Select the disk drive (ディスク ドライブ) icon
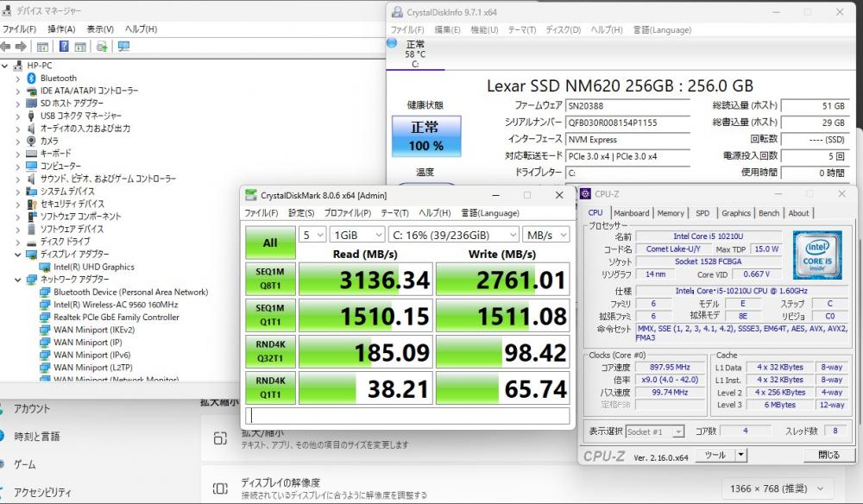Screen dimensions: 863x504 tap(31, 242)
